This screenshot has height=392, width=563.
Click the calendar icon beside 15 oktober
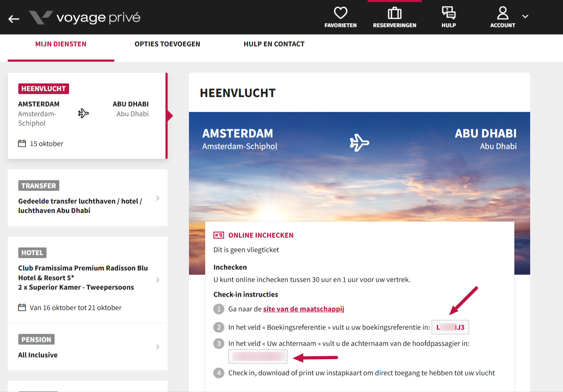[22, 144]
